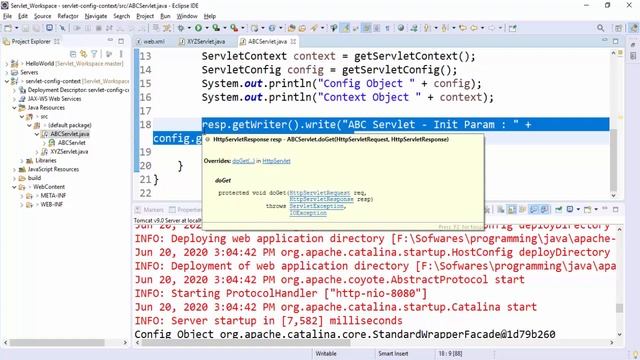The height and width of the screenshot is (360, 640).
Task: Expand the HelloWorld project node
Action: tap(7, 64)
